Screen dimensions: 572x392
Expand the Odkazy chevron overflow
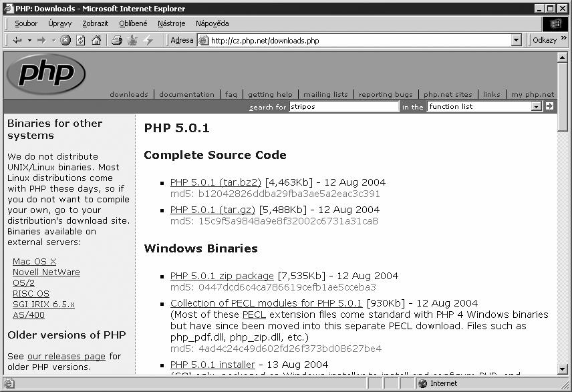564,38
